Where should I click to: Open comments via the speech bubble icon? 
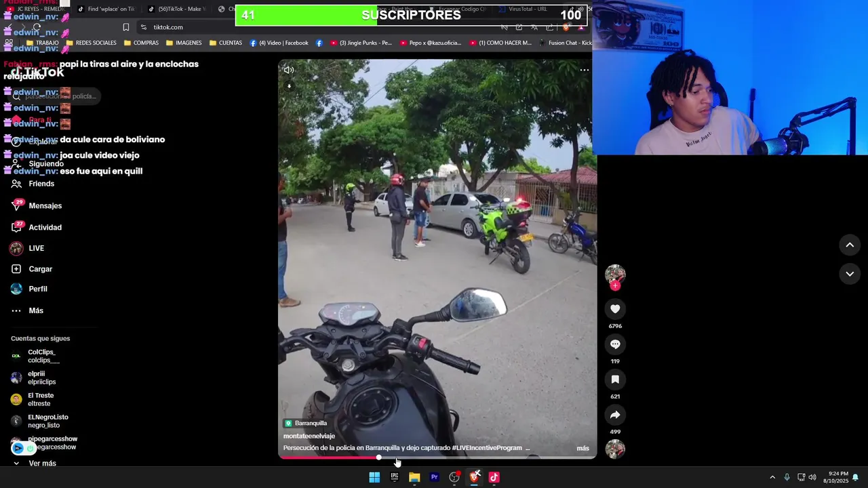tap(615, 344)
